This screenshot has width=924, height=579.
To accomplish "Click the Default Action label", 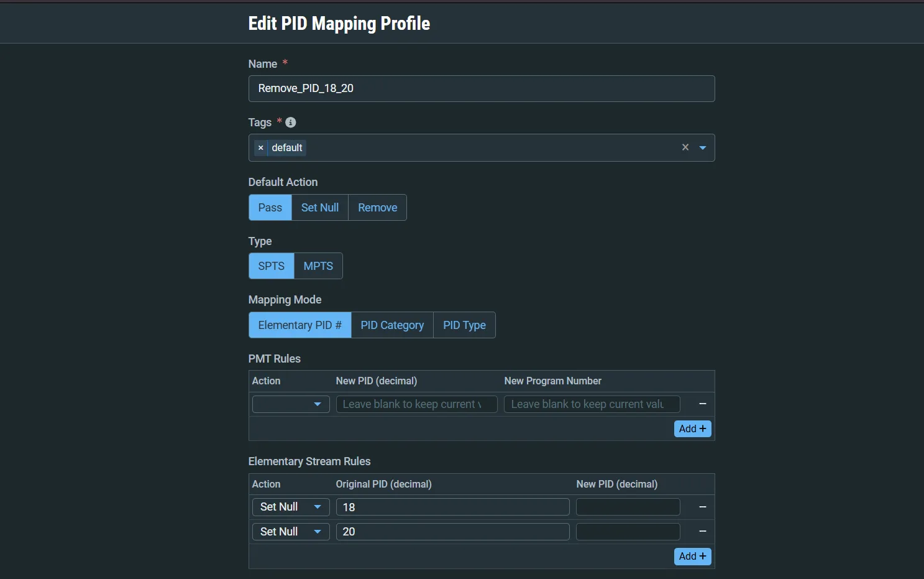I will coord(283,182).
